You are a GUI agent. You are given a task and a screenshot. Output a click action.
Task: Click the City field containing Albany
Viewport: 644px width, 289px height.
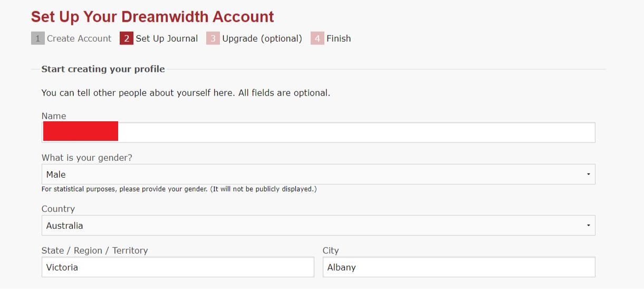tap(459, 267)
